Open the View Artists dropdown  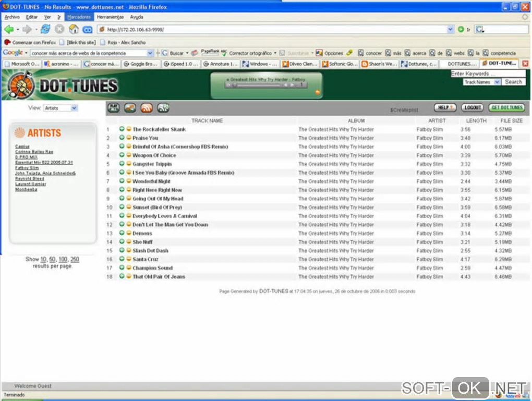61,108
